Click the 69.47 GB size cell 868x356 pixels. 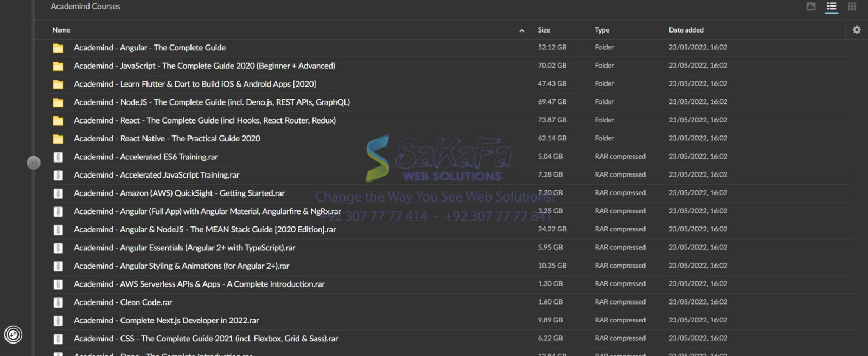tap(552, 102)
